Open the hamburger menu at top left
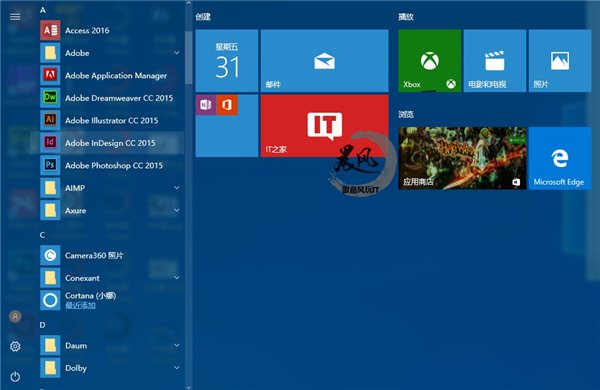This screenshot has height=390, width=600. coord(15,16)
